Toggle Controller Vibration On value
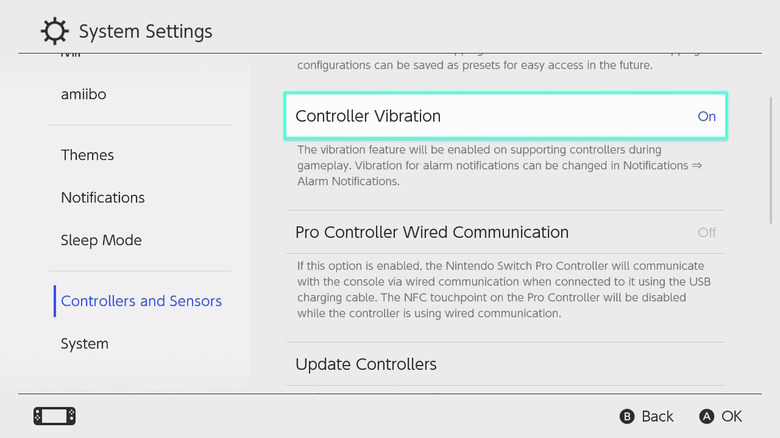 pyautogui.click(x=706, y=116)
